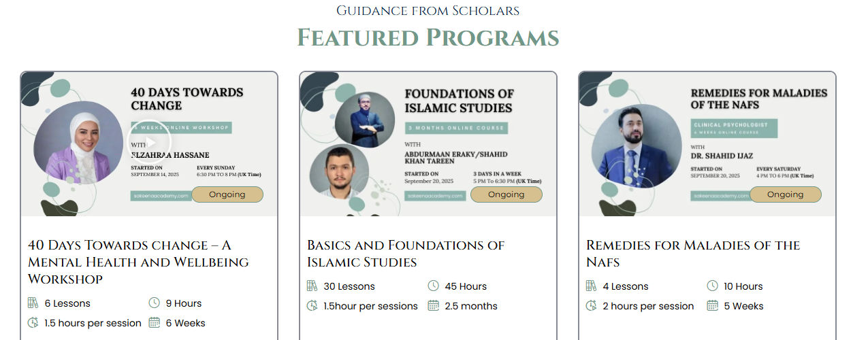Click calendar icon next to 6 Weeks
Viewport: 868px width, 340px height.
[x=155, y=323]
